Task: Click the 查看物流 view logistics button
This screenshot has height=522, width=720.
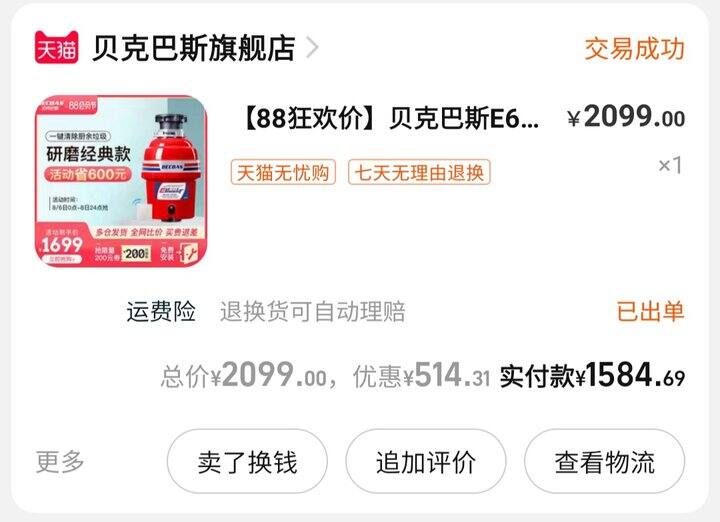Action: [604, 461]
